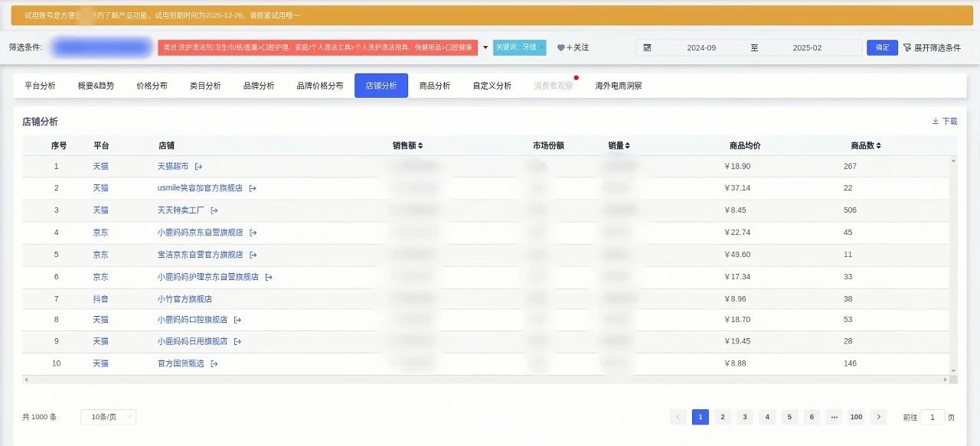Viewport: 980px width, 446px height.
Task: Click the product count 267 cell
Action: 850,166
